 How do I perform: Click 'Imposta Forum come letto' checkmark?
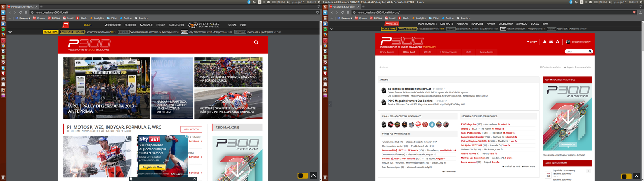tap(577, 68)
